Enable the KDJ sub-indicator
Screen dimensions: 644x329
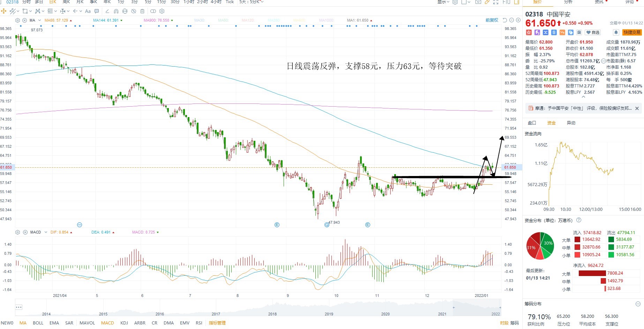(x=124, y=323)
